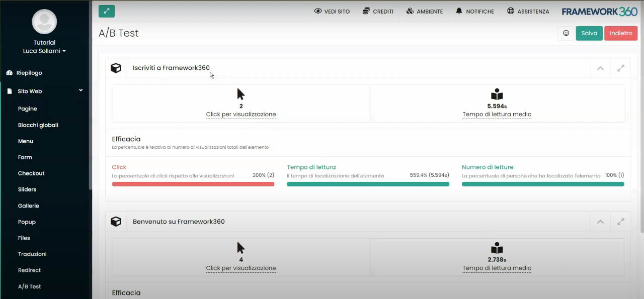Click the Framework360 logo
Image resolution: width=644 pixels, height=299 pixels.
(x=599, y=12)
